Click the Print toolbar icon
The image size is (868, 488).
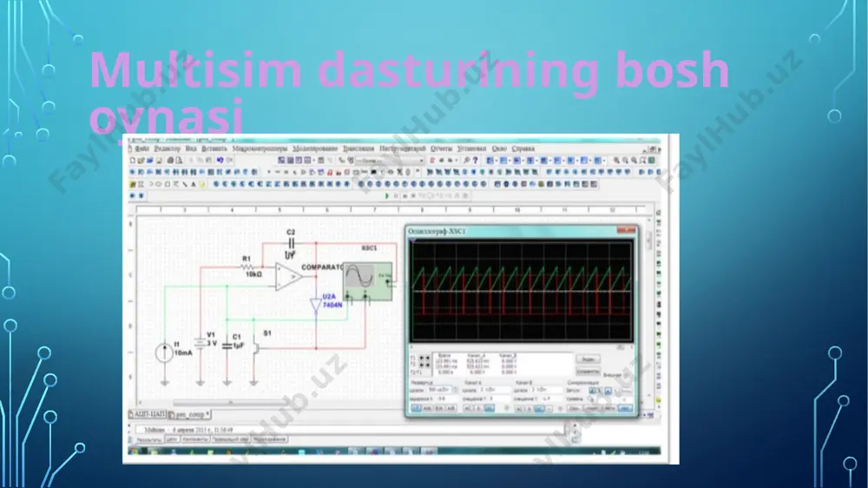pos(170,160)
